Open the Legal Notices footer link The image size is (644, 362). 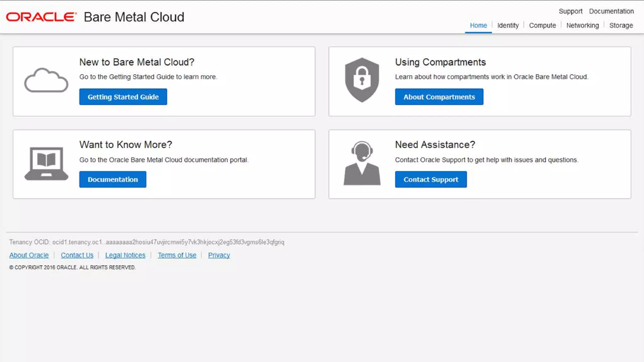pos(125,255)
